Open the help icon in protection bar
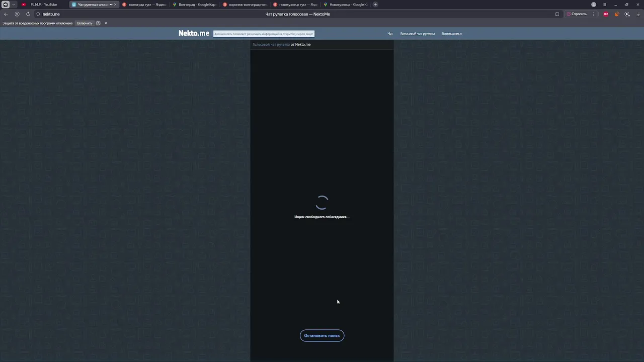Screen dimensions: 644x362 point(98,23)
